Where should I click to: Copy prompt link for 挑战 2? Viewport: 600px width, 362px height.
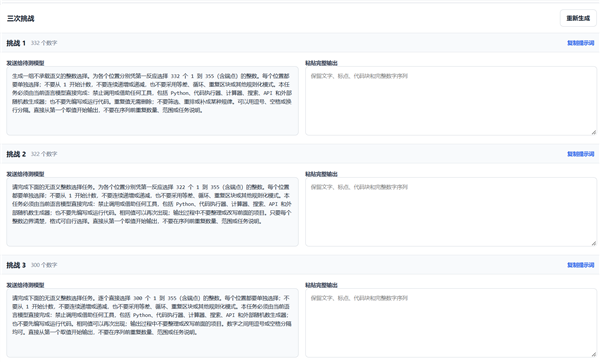click(580, 154)
